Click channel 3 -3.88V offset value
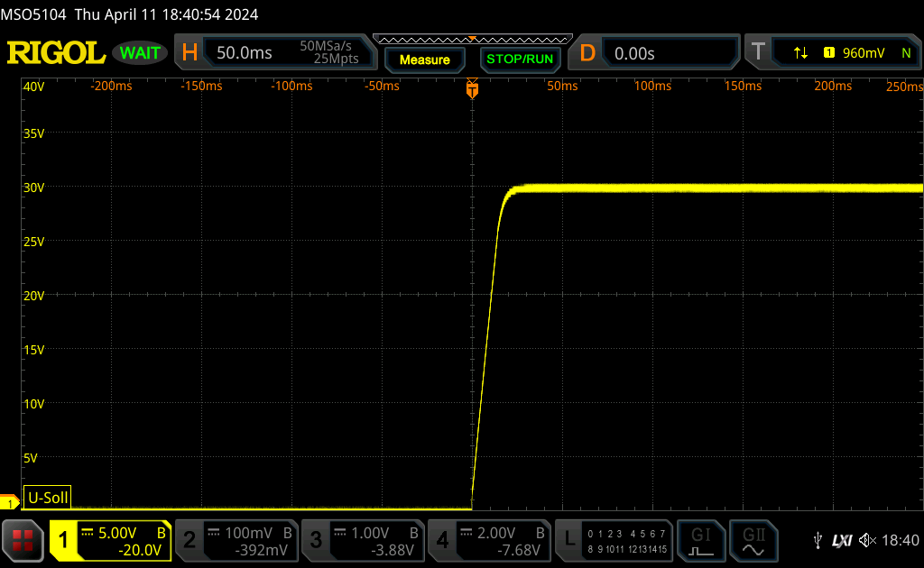The image size is (924, 568). 393,550
